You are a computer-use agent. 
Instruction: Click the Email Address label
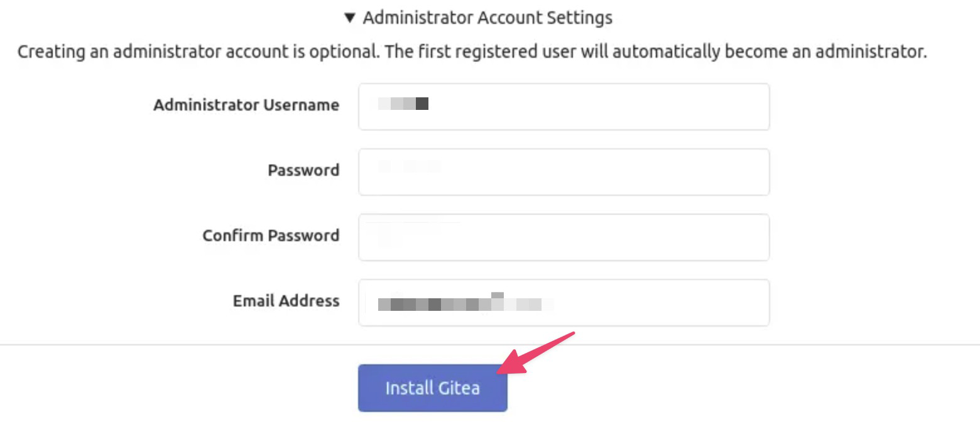point(286,301)
